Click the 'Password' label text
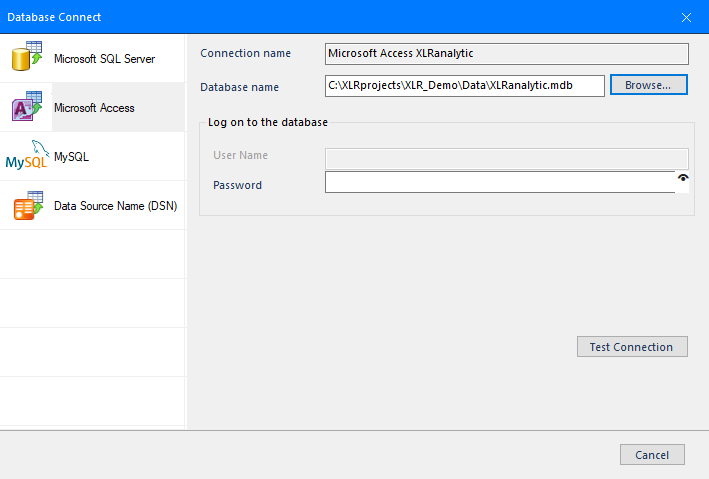The height and width of the screenshot is (479, 709). point(237,185)
